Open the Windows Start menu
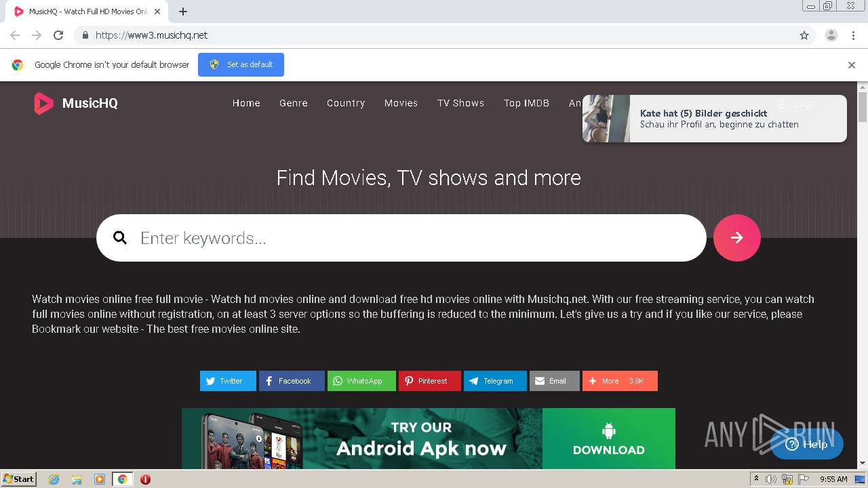The image size is (868, 488). (x=19, y=479)
